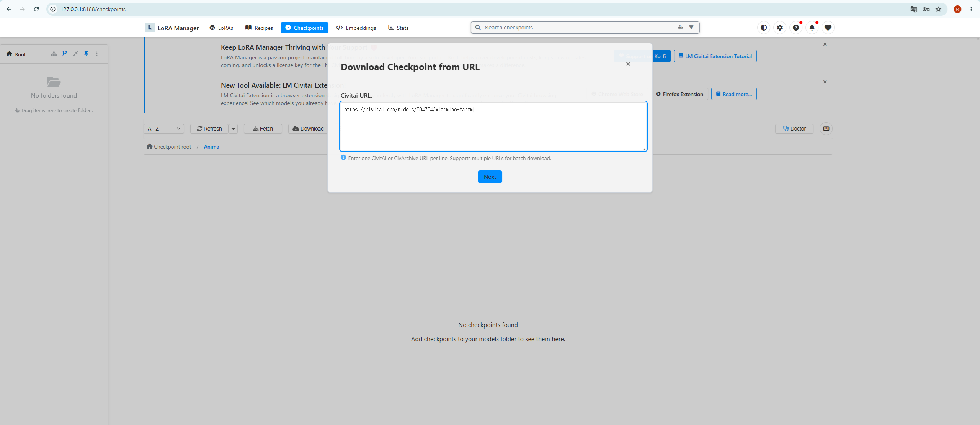980x425 pixels.
Task: Open the settings gear
Action: 780,28
